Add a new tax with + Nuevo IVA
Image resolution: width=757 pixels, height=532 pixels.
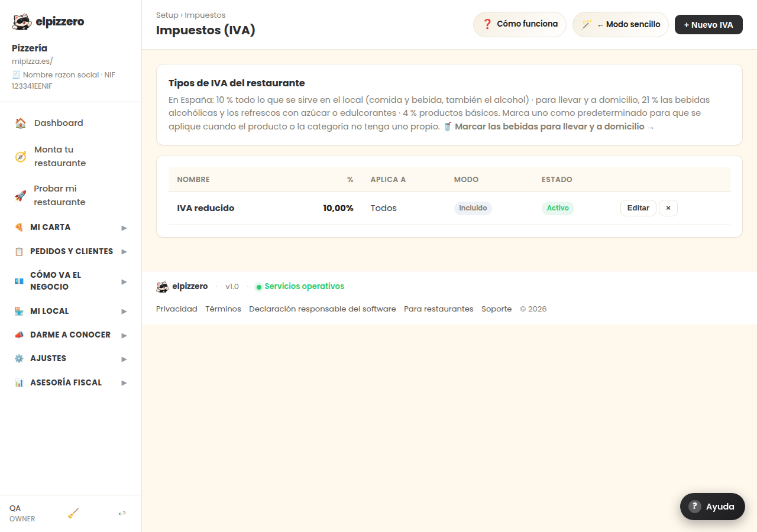(x=709, y=25)
